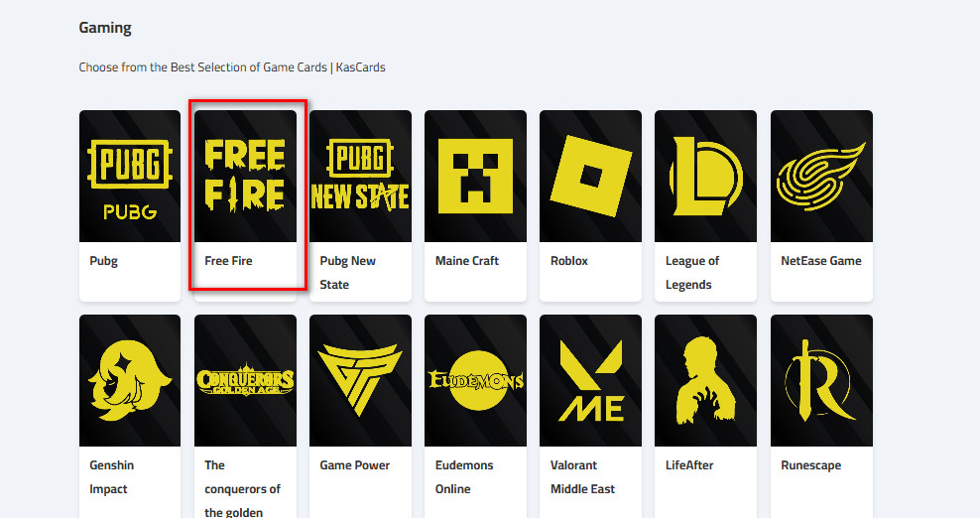Viewport: 980px width, 518px height.
Task: Select the Runescape sword R logo
Action: pos(821,380)
